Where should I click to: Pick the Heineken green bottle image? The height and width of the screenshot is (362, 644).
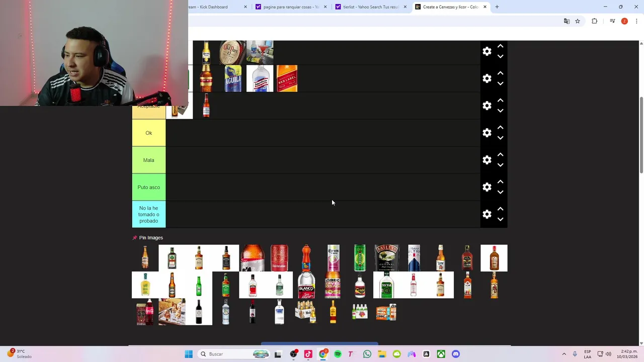tap(199, 285)
